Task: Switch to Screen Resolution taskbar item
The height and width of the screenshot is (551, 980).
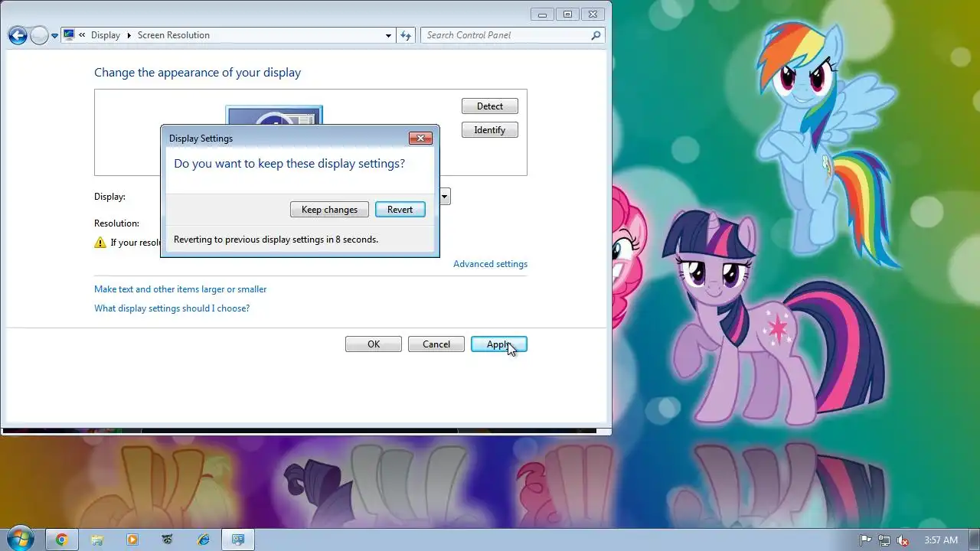Action: (x=238, y=540)
